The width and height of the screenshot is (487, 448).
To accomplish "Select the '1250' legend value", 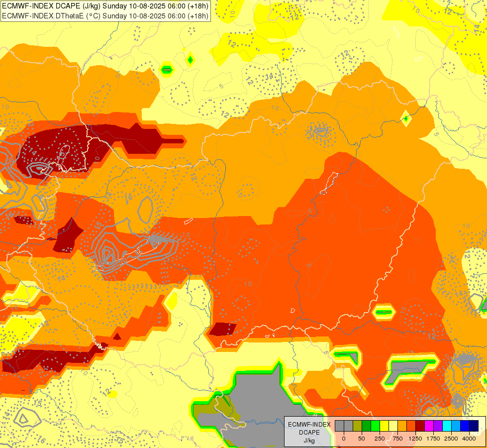I will pyautogui.click(x=415, y=439).
